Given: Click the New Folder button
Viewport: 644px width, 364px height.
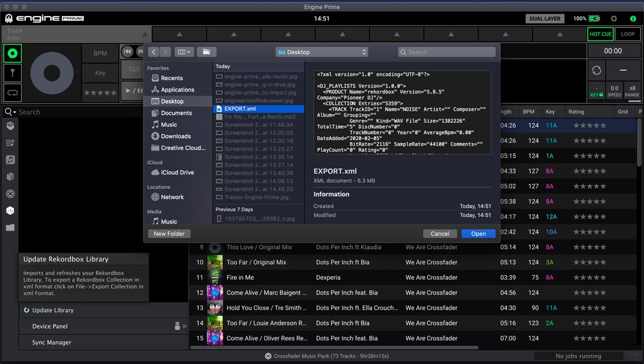Looking at the screenshot, I should [x=169, y=234].
